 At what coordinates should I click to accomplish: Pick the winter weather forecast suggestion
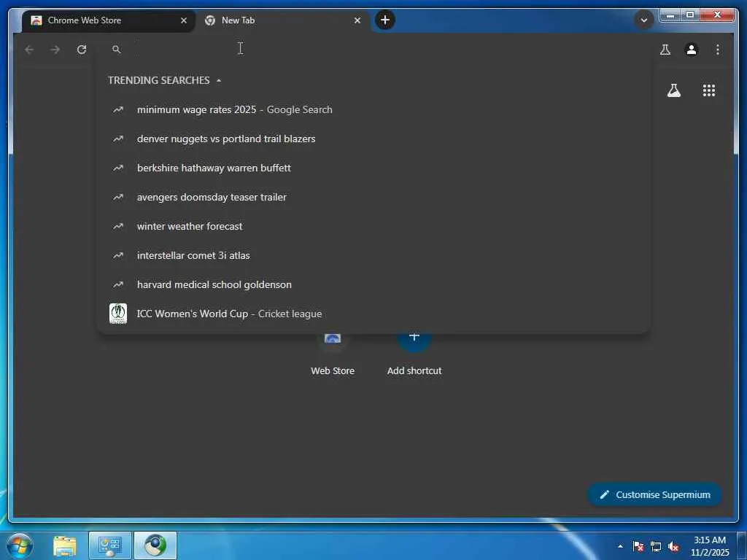tap(373, 226)
